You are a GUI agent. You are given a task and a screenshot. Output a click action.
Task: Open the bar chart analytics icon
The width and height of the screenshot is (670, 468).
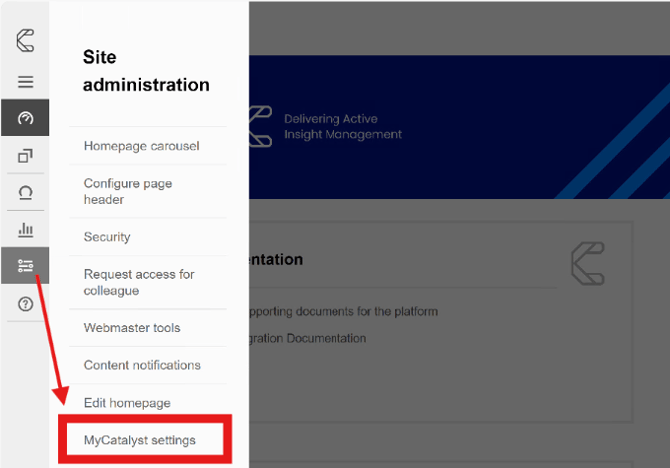click(25, 230)
